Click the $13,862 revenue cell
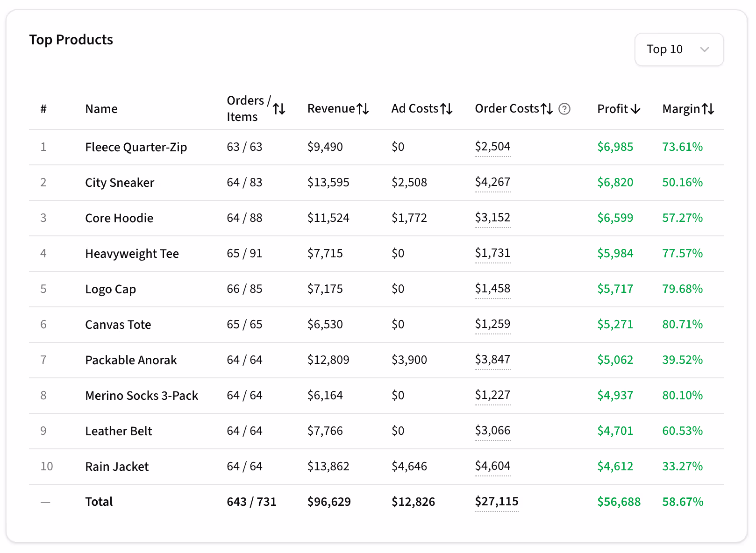Viewport: 756px width, 553px height. pyautogui.click(x=328, y=467)
